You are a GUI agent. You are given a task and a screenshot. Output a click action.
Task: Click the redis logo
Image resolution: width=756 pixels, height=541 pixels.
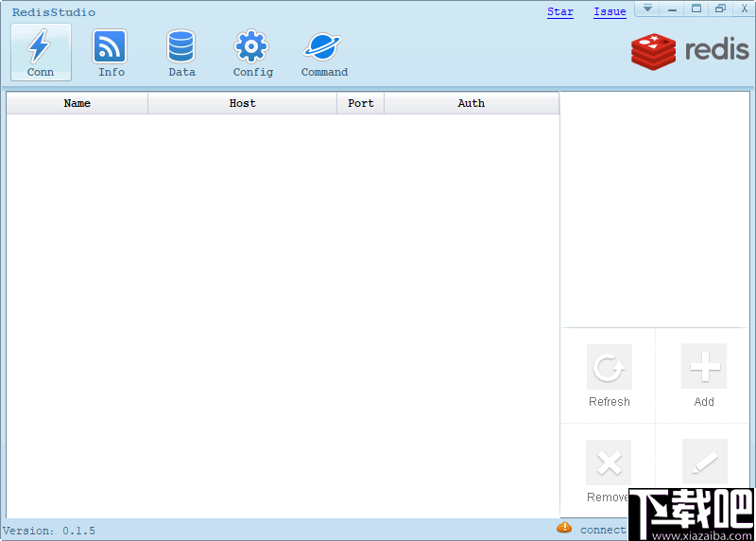(691, 51)
